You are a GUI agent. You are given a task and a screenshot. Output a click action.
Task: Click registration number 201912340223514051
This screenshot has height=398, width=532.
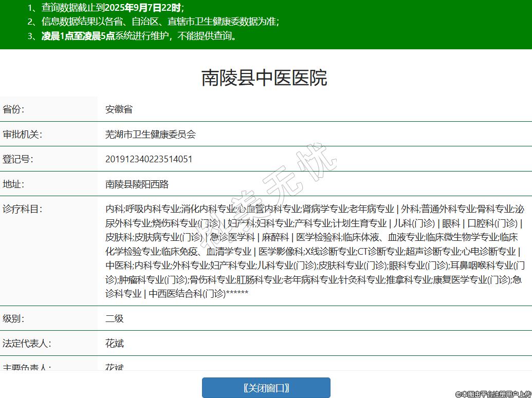[x=149, y=159]
